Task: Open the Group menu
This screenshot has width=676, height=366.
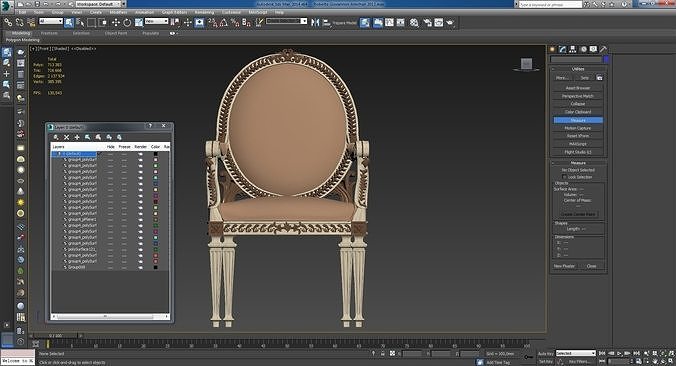Action: tap(57, 13)
